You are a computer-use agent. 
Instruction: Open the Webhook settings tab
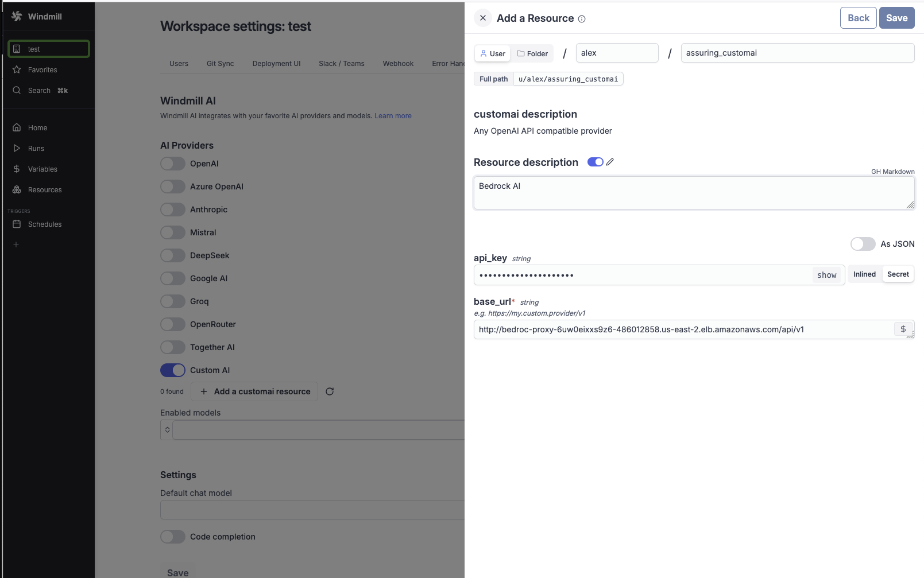(x=397, y=63)
